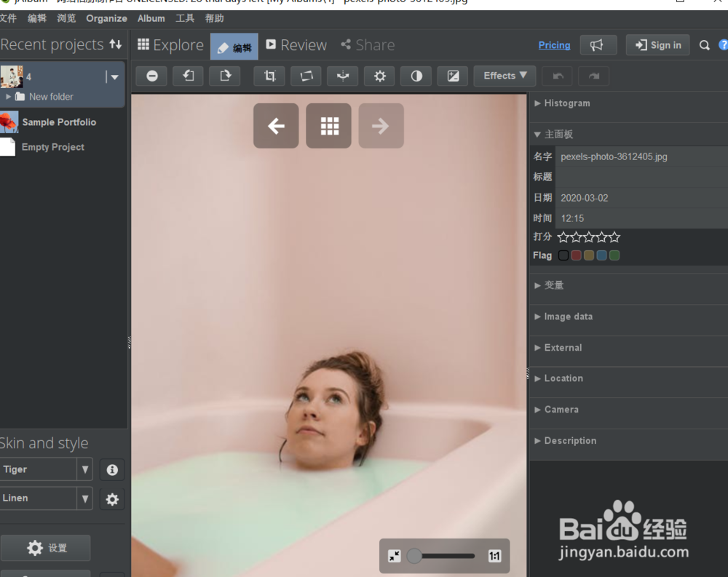This screenshot has width=728, height=577.
Task: Click the zoom slider handle
Action: click(x=414, y=556)
